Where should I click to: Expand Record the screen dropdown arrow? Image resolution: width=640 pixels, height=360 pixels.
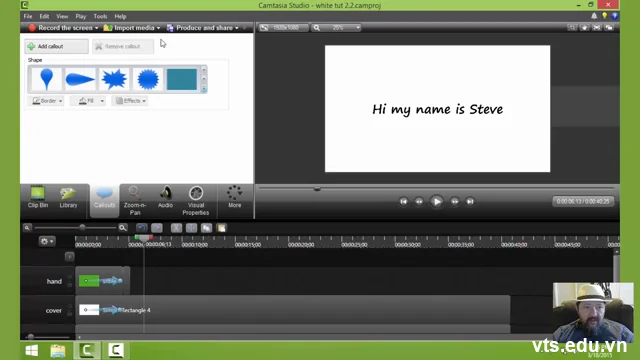click(x=97, y=28)
